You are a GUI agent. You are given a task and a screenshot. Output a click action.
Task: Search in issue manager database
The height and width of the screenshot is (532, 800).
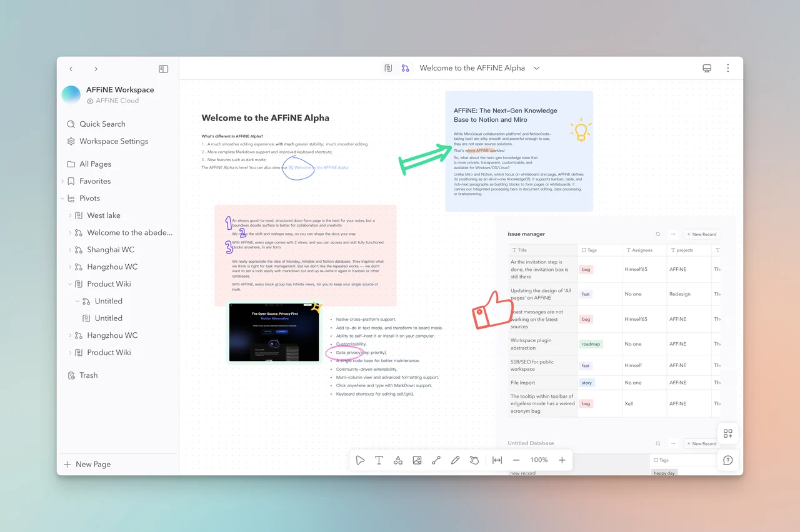tap(658, 234)
